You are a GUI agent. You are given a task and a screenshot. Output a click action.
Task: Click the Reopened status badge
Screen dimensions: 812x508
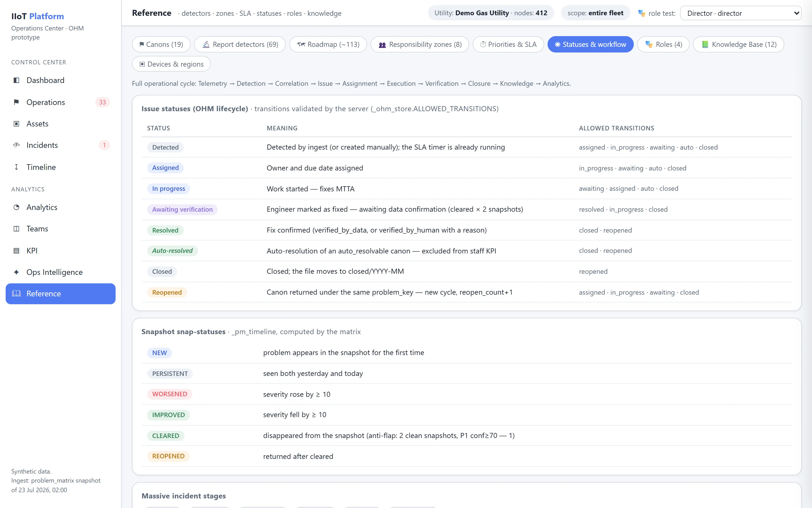coord(167,292)
